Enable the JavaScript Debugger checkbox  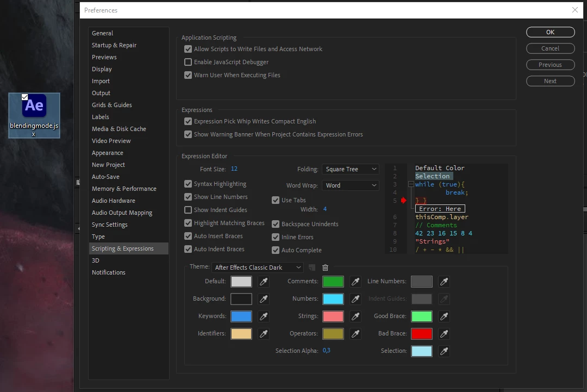point(188,62)
